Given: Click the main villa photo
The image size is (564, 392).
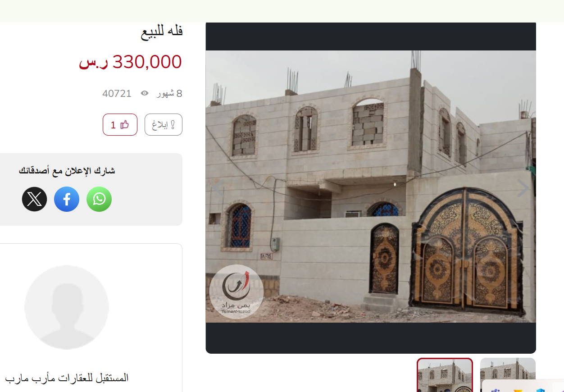Looking at the screenshot, I should (371, 187).
